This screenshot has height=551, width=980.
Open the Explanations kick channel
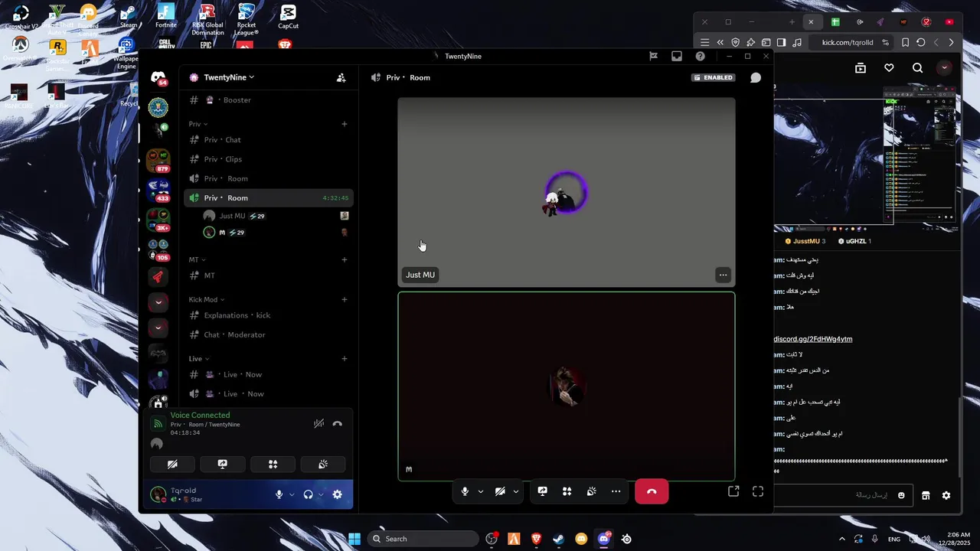(269, 315)
